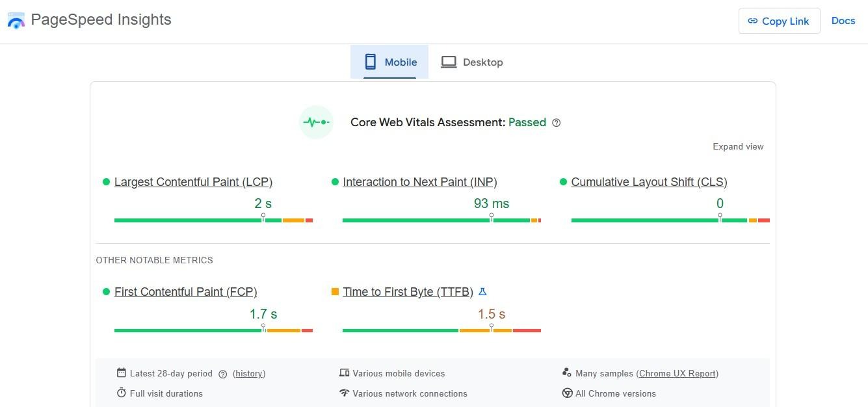Click the Chrome icon by All Chrome versions
This screenshot has width=868, height=407.
pyautogui.click(x=567, y=393)
